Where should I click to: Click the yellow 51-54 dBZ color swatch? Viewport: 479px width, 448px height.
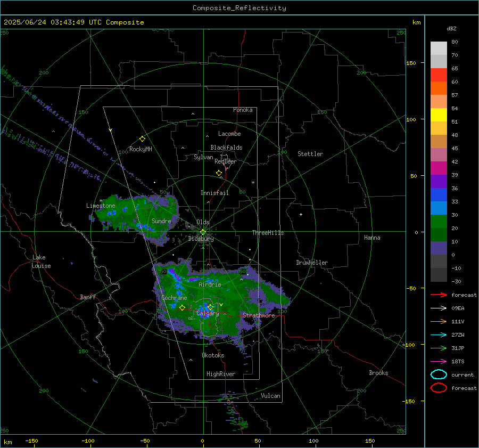(439, 115)
